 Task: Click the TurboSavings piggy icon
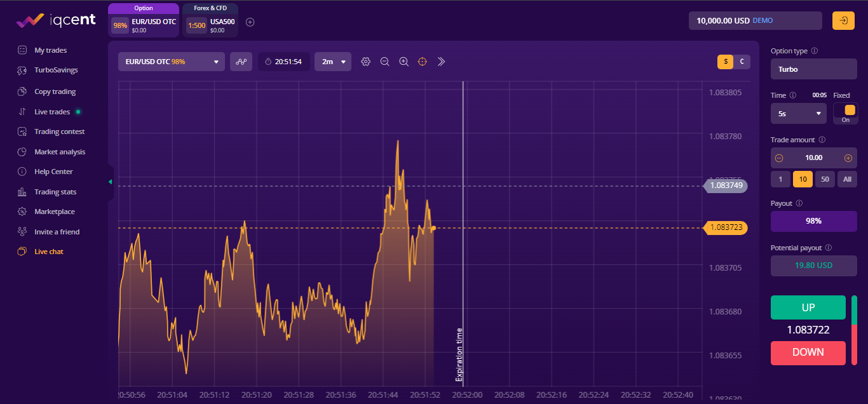coord(22,71)
